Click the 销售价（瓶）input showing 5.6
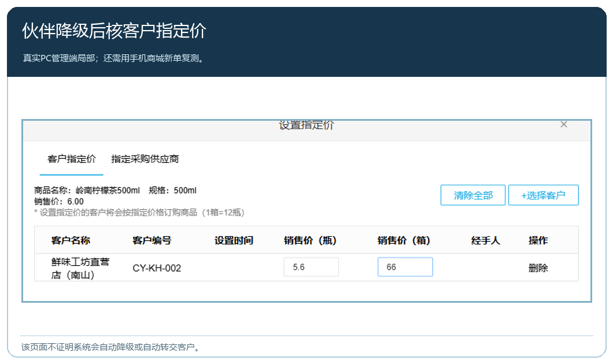 pos(311,267)
